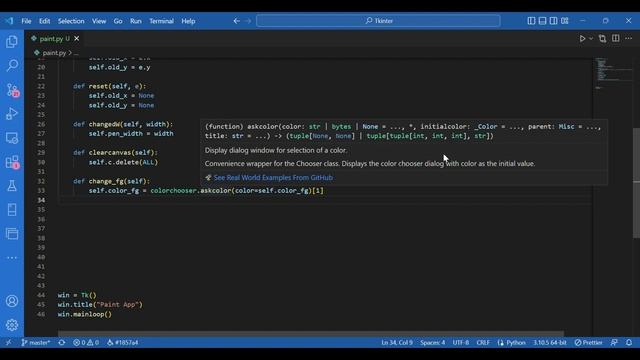
Task: Click the #1857a4 color status item
Action: 122,342
